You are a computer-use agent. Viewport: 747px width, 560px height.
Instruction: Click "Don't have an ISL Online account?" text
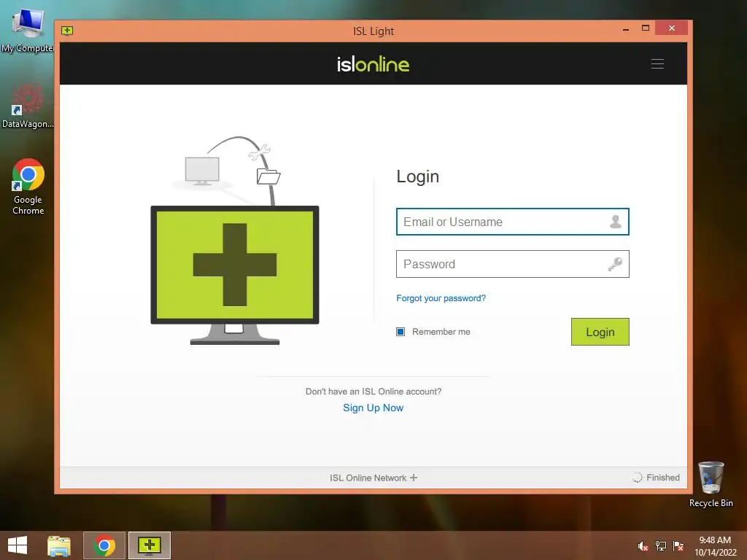pos(373,392)
